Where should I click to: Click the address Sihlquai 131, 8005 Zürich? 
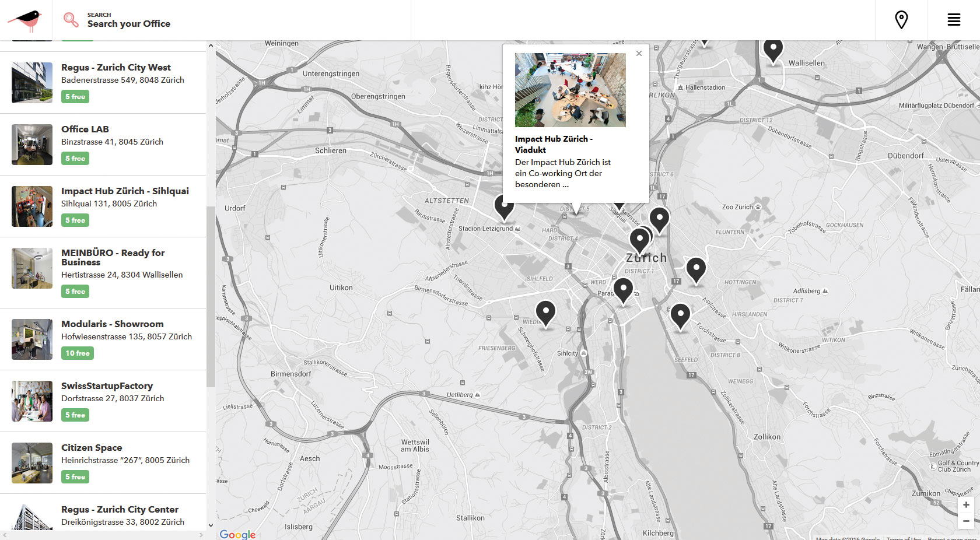[109, 204]
